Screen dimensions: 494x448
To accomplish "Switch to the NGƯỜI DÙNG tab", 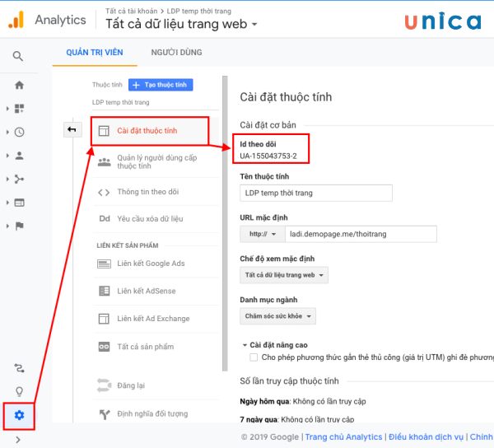I will pyautogui.click(x=176, y=53).
